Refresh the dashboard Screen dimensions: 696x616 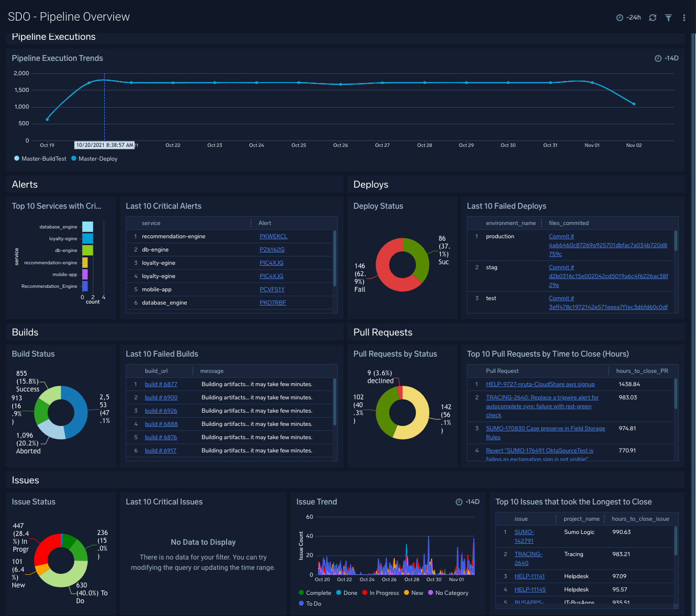click(653, 17)
